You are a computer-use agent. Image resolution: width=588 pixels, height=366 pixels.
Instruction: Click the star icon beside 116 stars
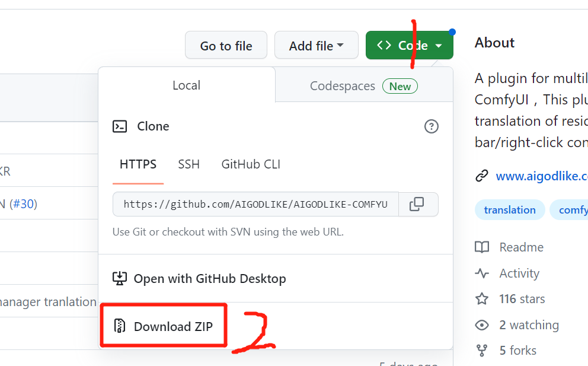pos(482,299)
